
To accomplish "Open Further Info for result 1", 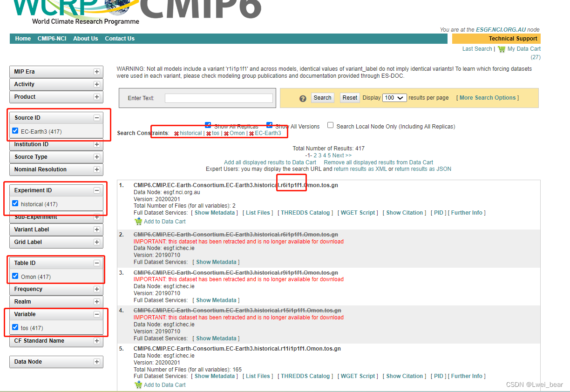I will click(x=467, y=213).
